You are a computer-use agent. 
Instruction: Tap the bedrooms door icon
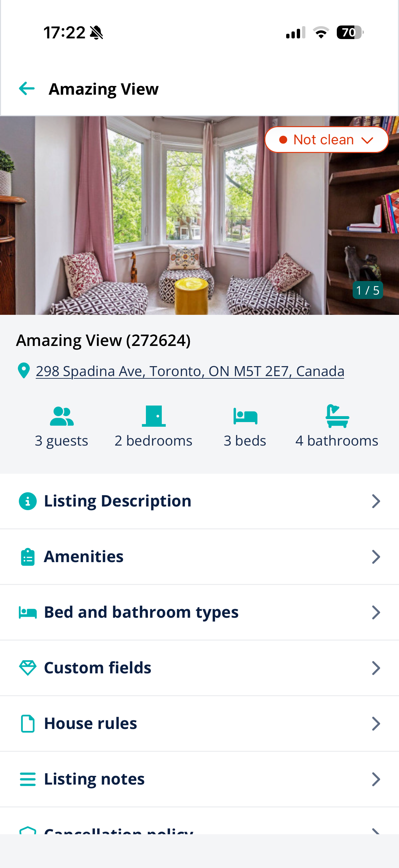pos(154,416)
